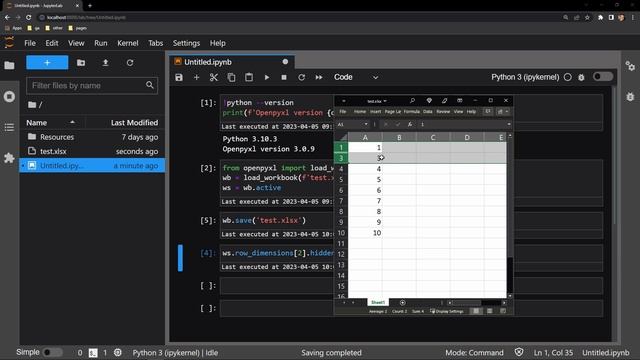The image size is (640, 360).
Task: Restart the kernel
Action: [x=301, y=77]
